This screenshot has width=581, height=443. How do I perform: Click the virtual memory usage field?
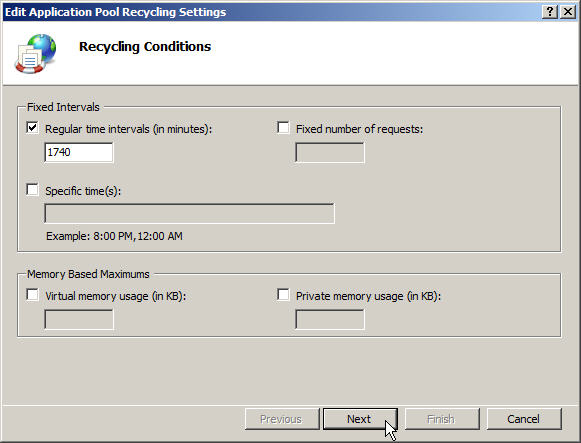[x=79, y=319]
